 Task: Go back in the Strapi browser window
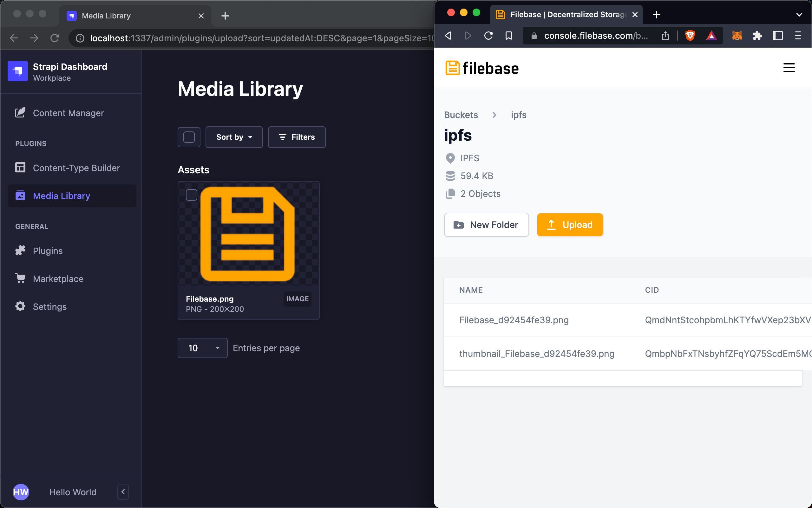[x=14, y=38]
